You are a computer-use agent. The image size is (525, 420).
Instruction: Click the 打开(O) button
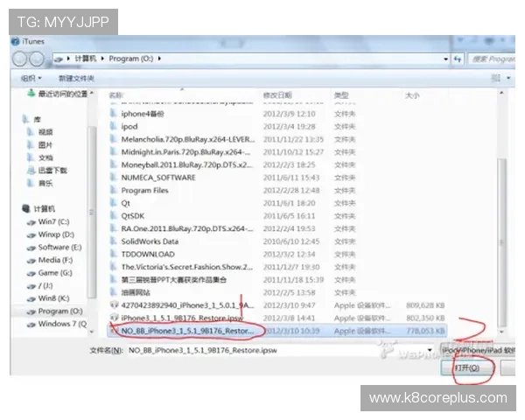pos(468,368)
